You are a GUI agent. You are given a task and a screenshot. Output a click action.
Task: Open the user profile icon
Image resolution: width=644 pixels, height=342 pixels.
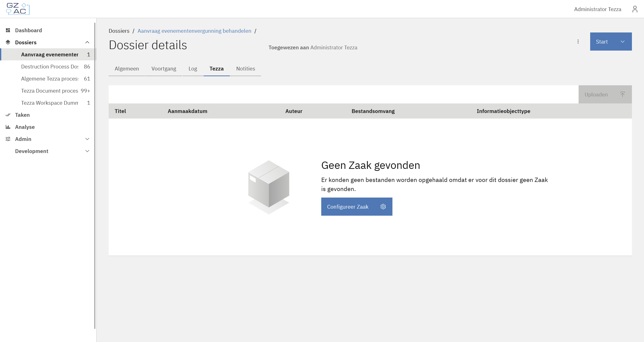click(635, 9)
